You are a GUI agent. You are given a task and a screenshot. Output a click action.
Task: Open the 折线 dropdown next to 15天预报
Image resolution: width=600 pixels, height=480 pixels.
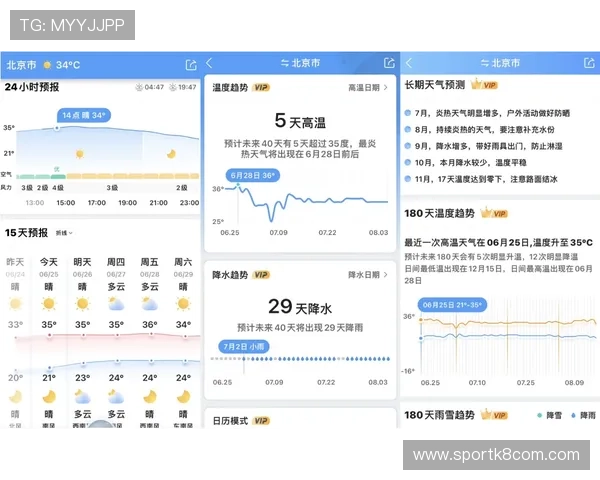[64, 233]
